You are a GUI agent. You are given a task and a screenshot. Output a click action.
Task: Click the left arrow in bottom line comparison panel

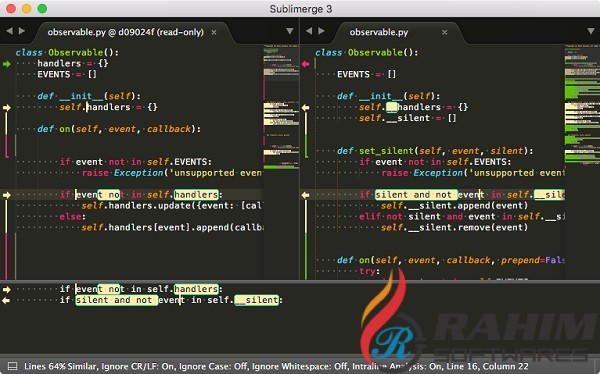click(x=7, y=301)
